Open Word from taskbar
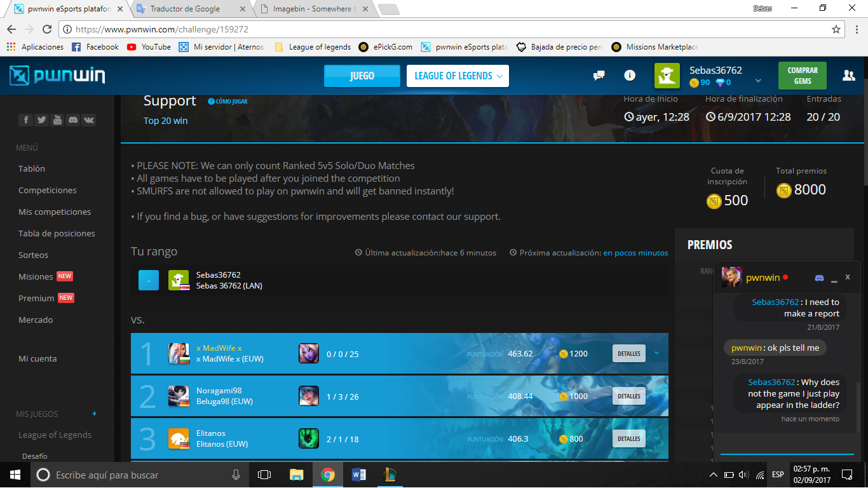Screen dimensions: 868x488 [x=358, y=475]
